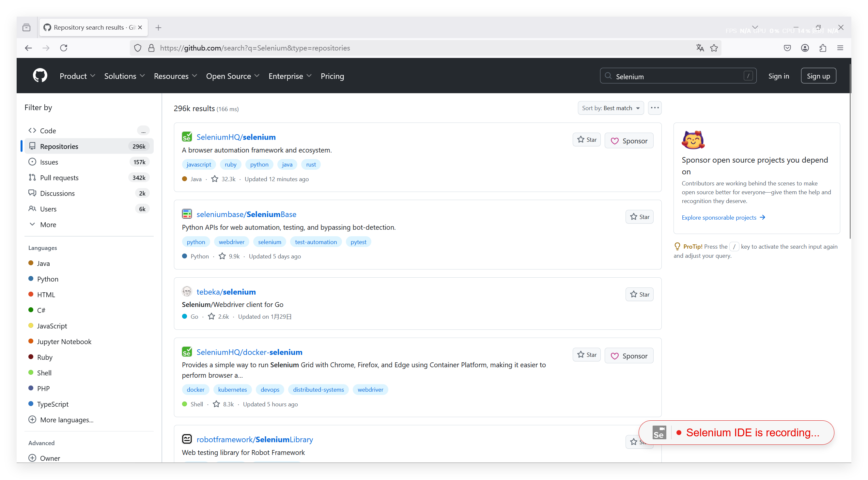Star the seleniumbase/SeleniumBase repository

[x=639, y=217]
